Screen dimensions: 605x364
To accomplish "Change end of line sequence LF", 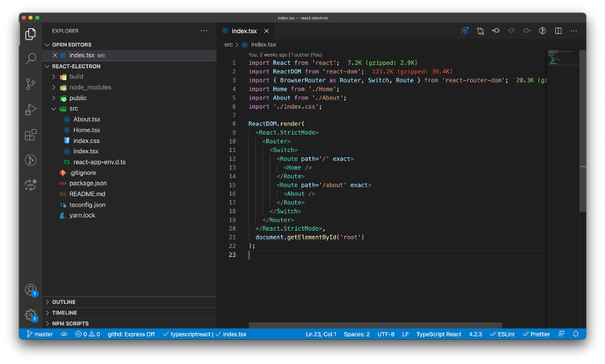I will pos(405,334).
